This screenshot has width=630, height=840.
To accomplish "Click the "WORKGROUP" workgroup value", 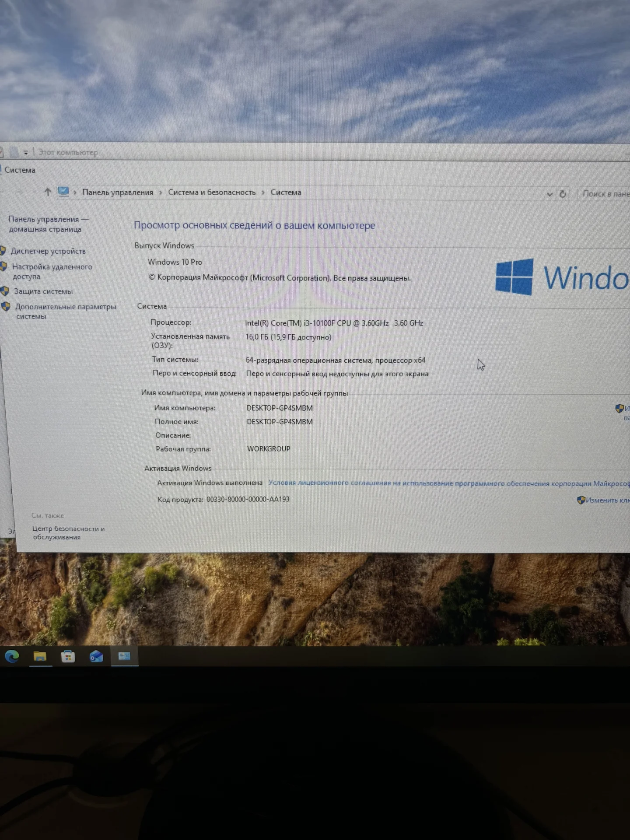I will [x=269, y=448].
